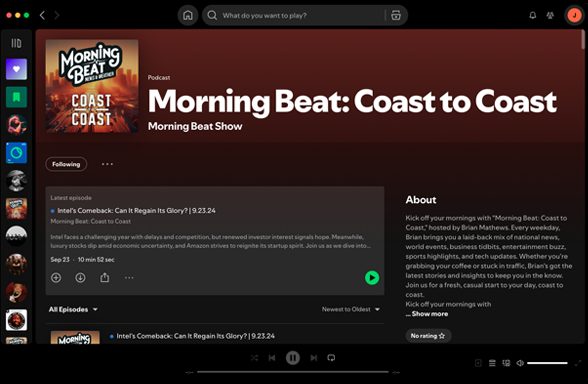The height and width of the screenshot is (384, 588).
Task: Share the latest episode
Action: (x=105, y=278)
